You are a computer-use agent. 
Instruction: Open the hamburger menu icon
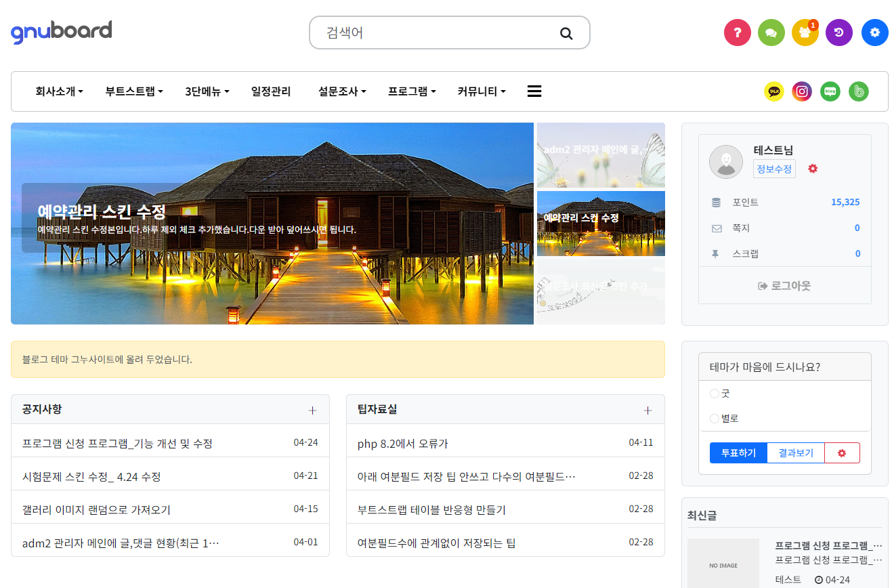tap(534, 91)
